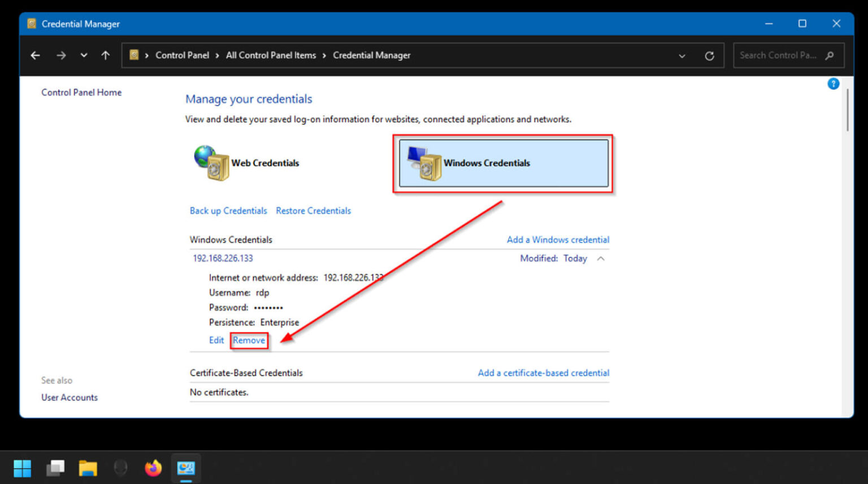Navigate to Control Panel via breadcrumb

(182, 55)
